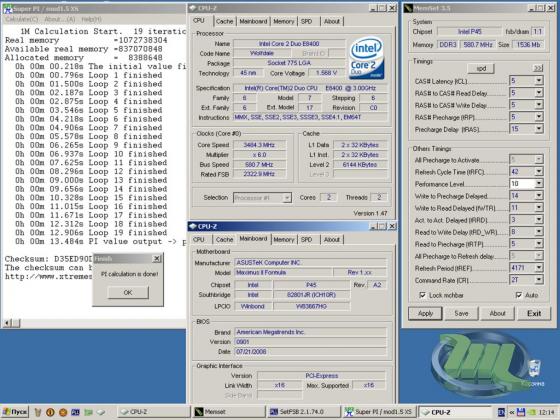Click the Core Voltage value field in CPU-Z
Image resolution: width=560 pixels, height=420 pixels.
tap(326, 73)
